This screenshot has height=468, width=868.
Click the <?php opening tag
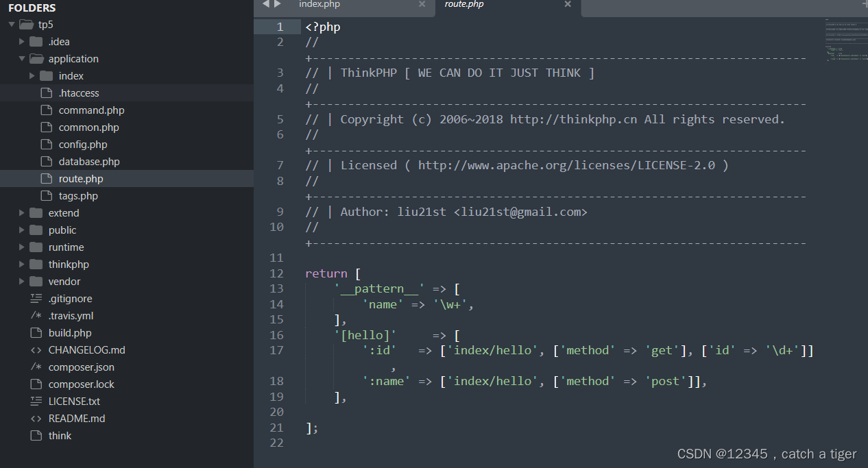point(323,27)
